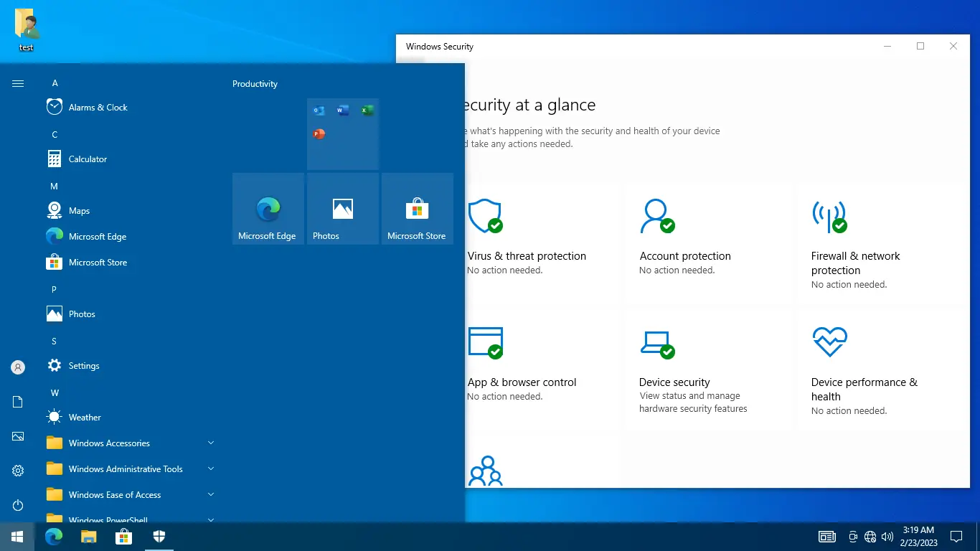Open App & browser control card
Screen dimensions: 980x551
point(542,369)
